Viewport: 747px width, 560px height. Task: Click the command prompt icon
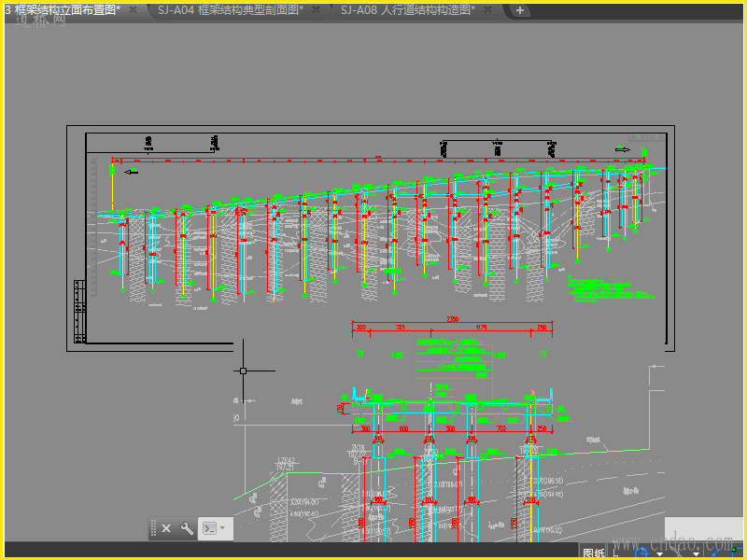click(x=209, y=528)
